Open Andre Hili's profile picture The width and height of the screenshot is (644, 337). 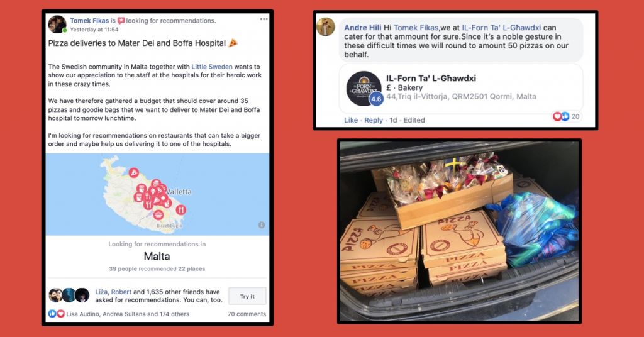(x=326, y=27)
